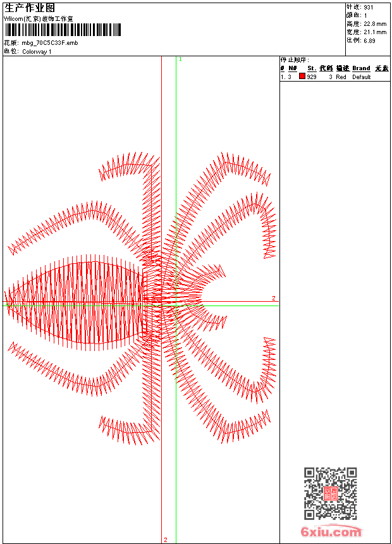
Task: Click the stitch count 929 in the color row
Action: tap(312, 77)
